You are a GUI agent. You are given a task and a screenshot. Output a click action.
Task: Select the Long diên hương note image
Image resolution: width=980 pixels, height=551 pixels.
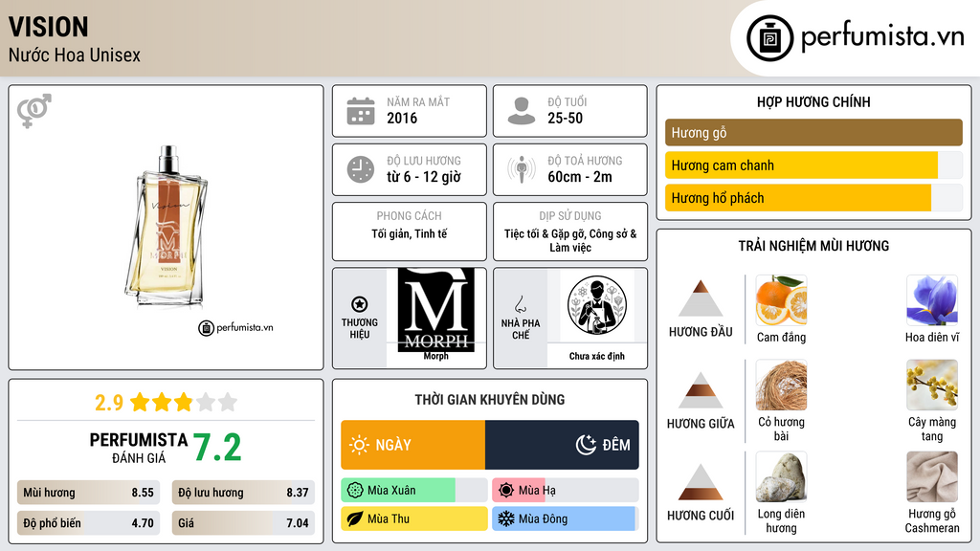point(781,476)
